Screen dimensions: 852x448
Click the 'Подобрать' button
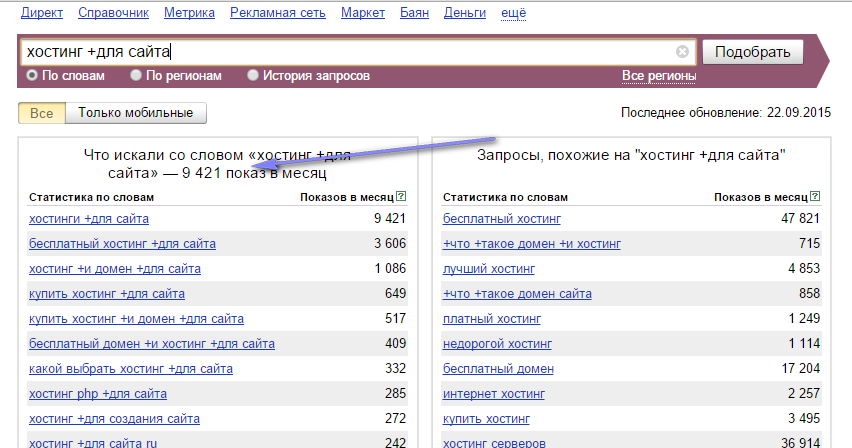coord(753,52)
